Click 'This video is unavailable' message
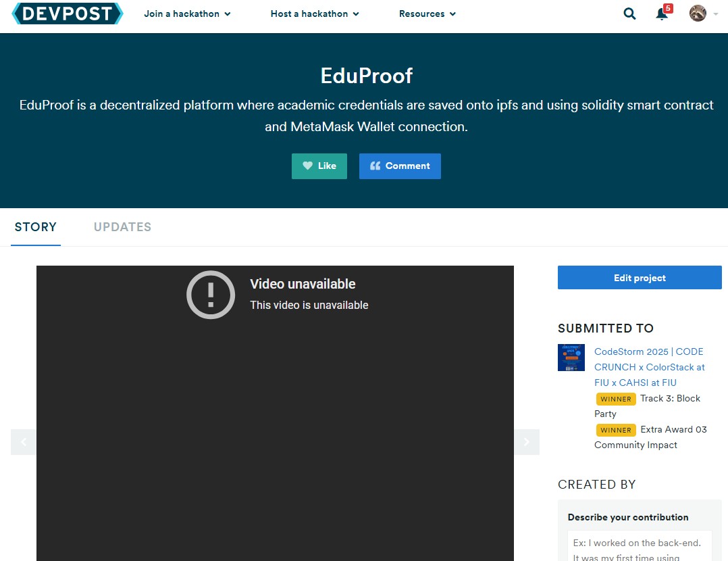The height and width of the screenshot is (561, 728). click(309, 306)
